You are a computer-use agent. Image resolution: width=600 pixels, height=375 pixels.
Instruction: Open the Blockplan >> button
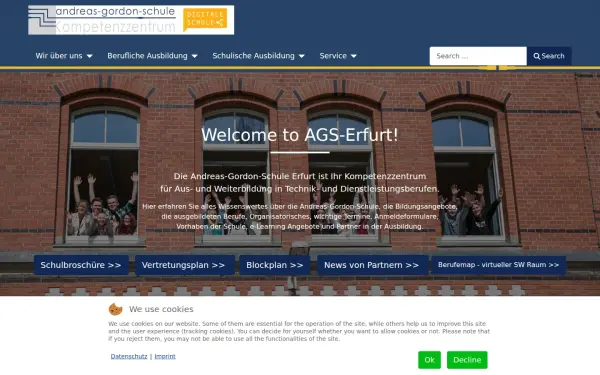275,265
